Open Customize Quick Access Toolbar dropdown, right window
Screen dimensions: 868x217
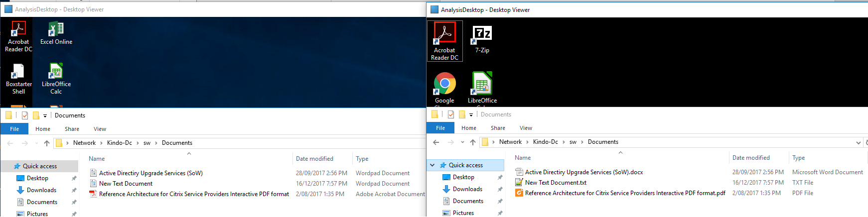(x=471, y=114)
